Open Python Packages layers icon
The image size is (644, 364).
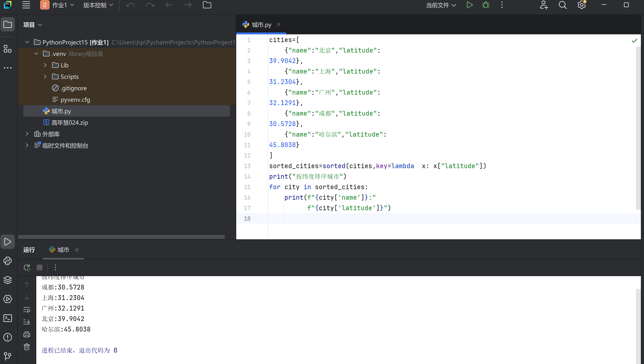tap(8, 280)
